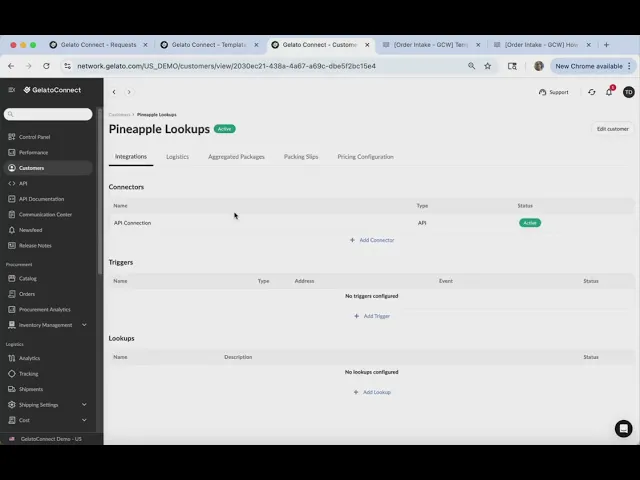The width and height of the screenshot is (640, 480).
Task: Navigate forward with the in-app right chevron
Action: pos(129,92)
